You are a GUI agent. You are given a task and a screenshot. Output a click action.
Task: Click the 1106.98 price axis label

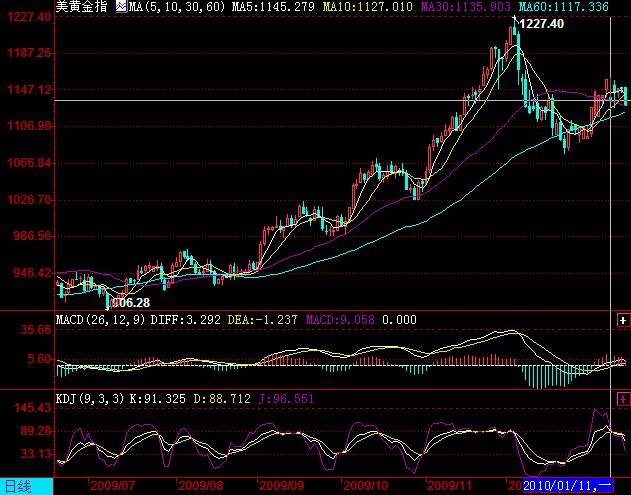click(x=29, y=126)
